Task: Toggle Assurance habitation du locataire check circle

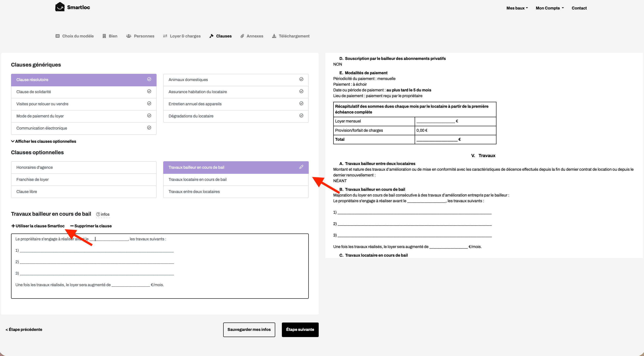Action: click(x=301, y=91)
